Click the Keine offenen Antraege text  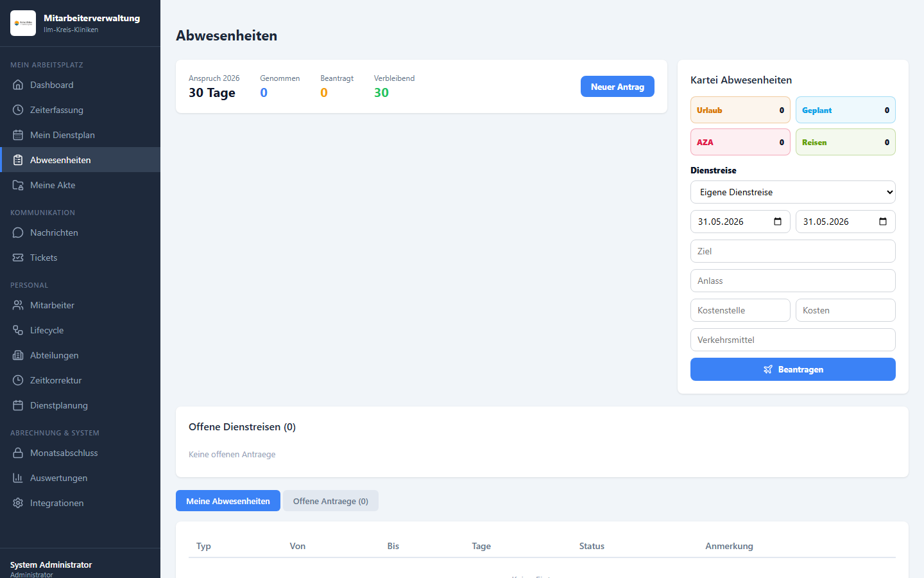[232, 454]
